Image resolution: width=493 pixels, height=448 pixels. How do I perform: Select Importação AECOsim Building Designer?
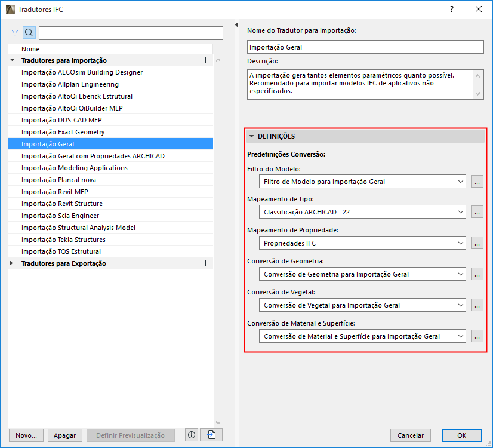click(110, 72)
